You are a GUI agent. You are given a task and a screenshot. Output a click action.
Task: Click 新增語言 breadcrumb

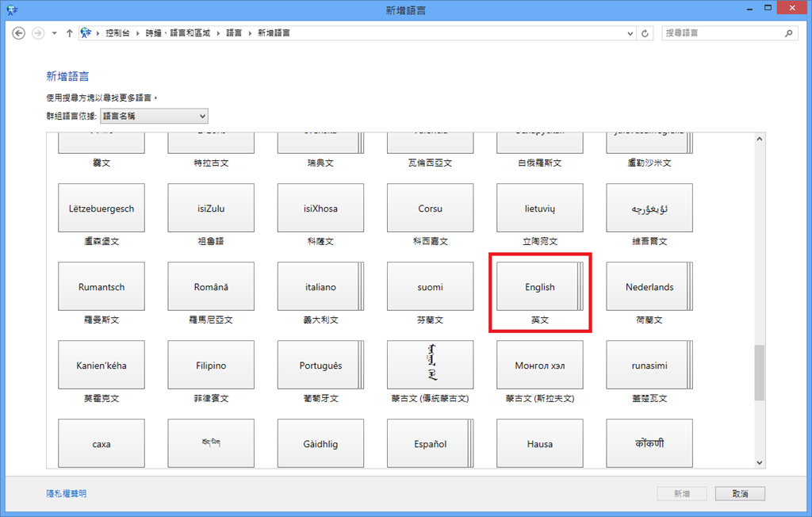[274, 33]
